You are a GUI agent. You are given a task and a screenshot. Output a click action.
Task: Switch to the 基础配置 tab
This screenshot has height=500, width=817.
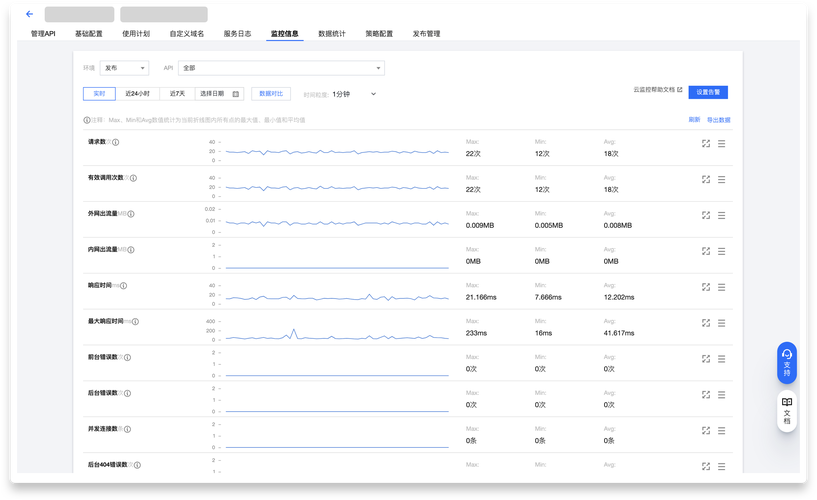point(89,34)
